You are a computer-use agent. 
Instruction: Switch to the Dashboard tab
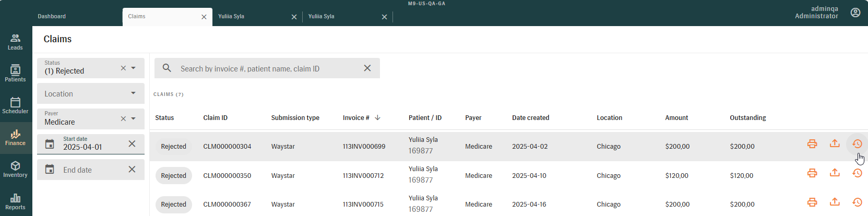pos(52,16)
